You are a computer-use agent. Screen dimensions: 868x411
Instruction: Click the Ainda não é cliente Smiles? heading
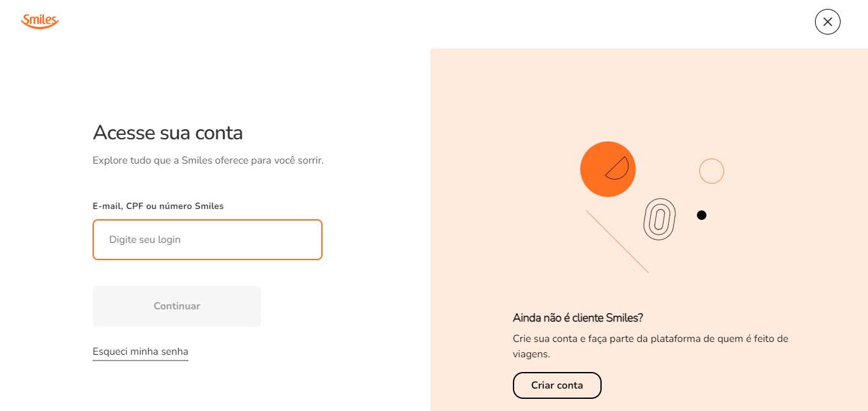coord(578,318)
